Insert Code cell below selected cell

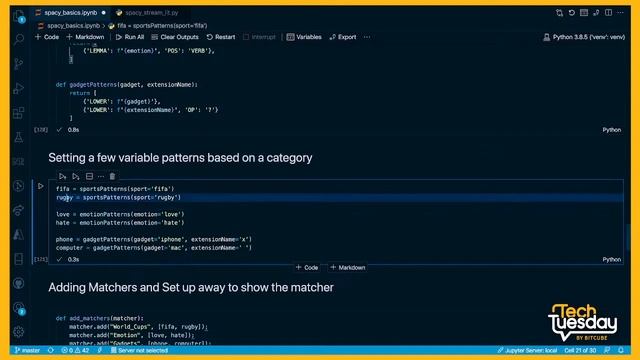pyautogui.click(x=307, y=268)
